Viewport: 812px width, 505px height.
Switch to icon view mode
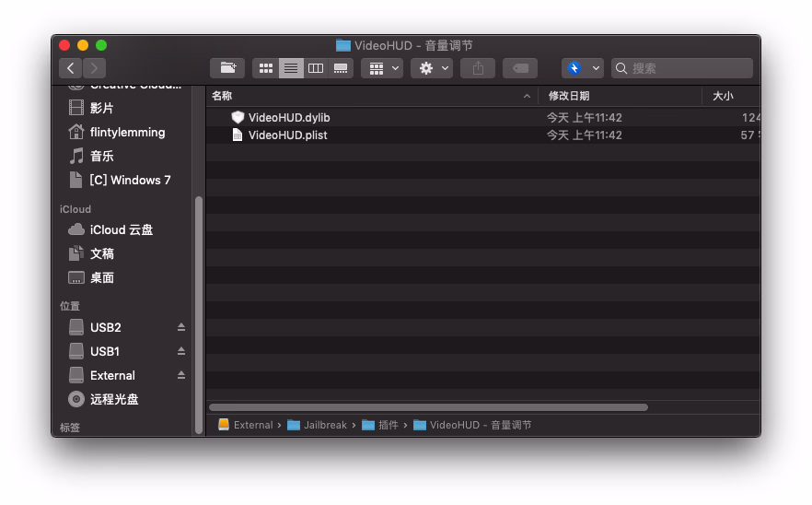266,68
